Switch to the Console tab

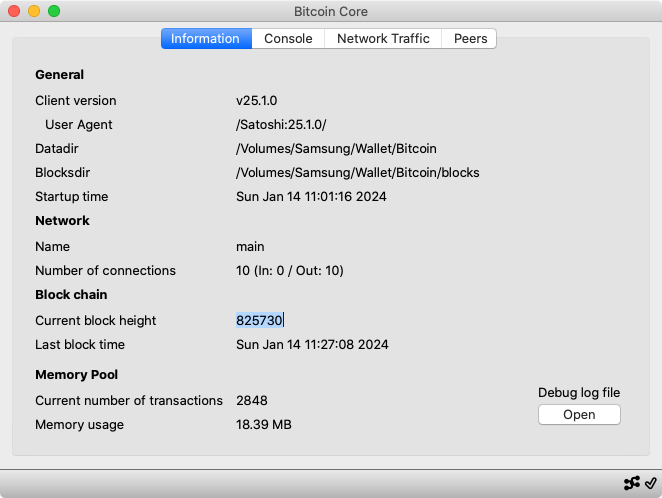(x=288, y=38)
